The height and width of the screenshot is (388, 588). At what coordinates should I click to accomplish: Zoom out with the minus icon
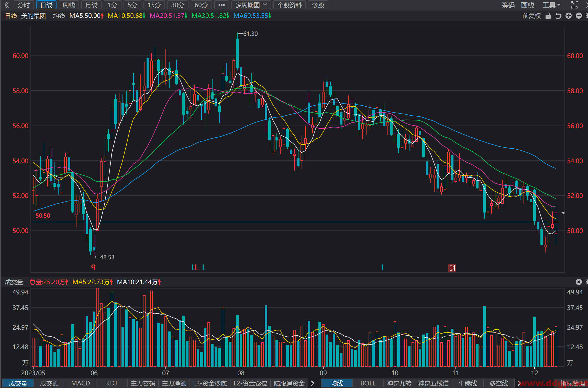coord(579,16)
